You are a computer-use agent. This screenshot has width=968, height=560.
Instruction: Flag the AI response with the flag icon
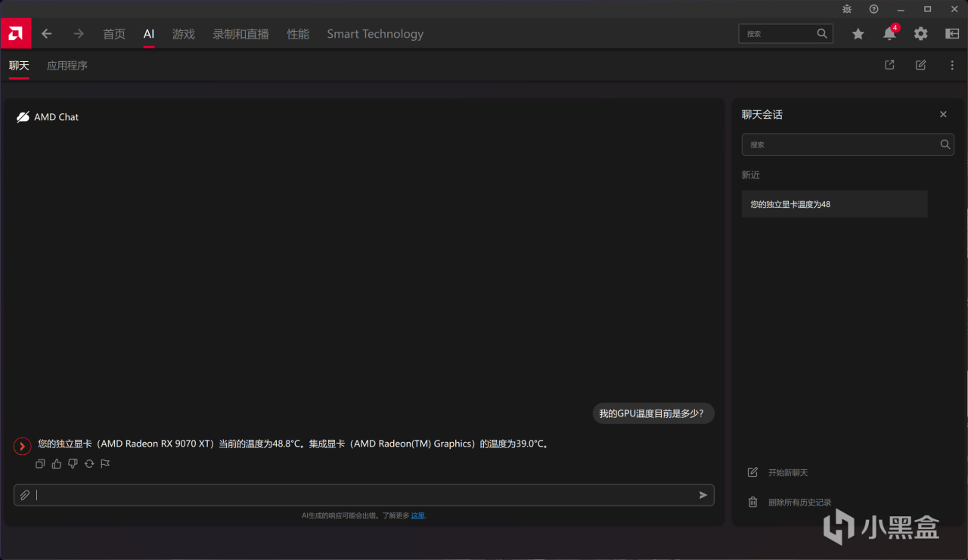[x=105, y=464]
